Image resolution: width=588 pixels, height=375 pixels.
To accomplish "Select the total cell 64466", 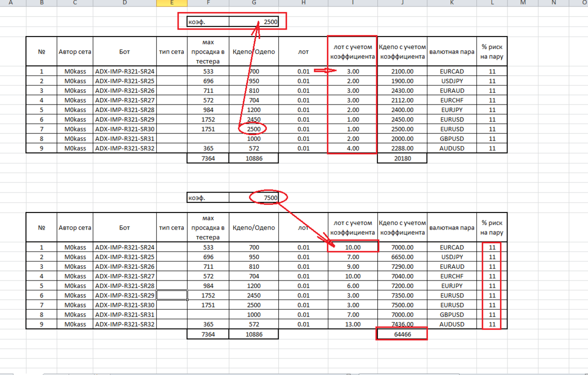I will [x=402, y=334].
